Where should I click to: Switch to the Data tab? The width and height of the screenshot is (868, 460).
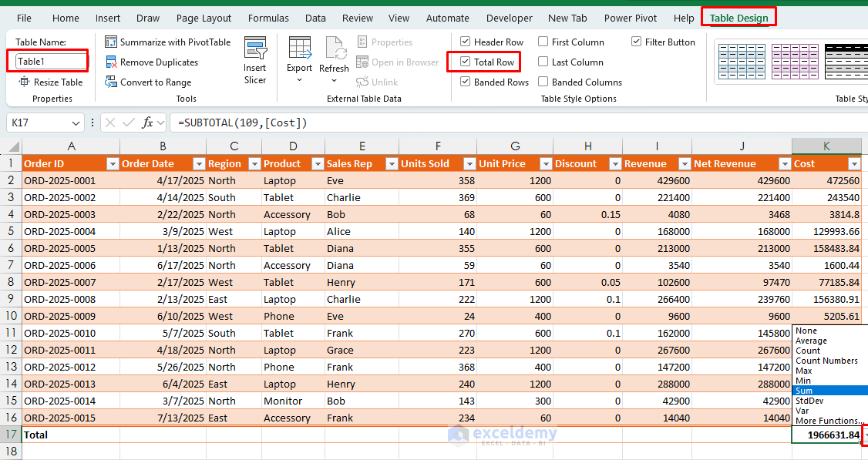[x=315, y=18]
